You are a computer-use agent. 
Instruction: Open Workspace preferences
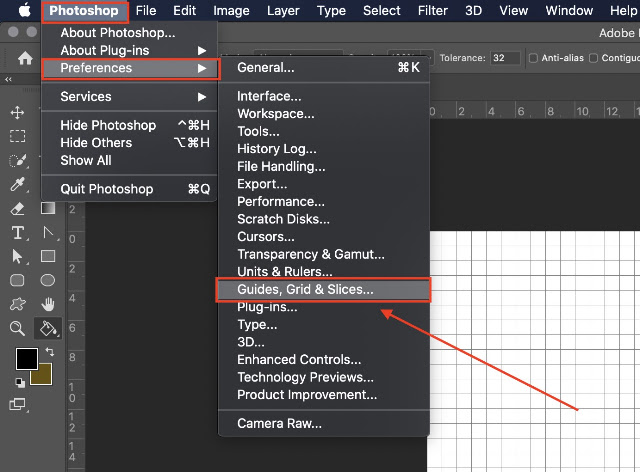(x=324, y=114)
